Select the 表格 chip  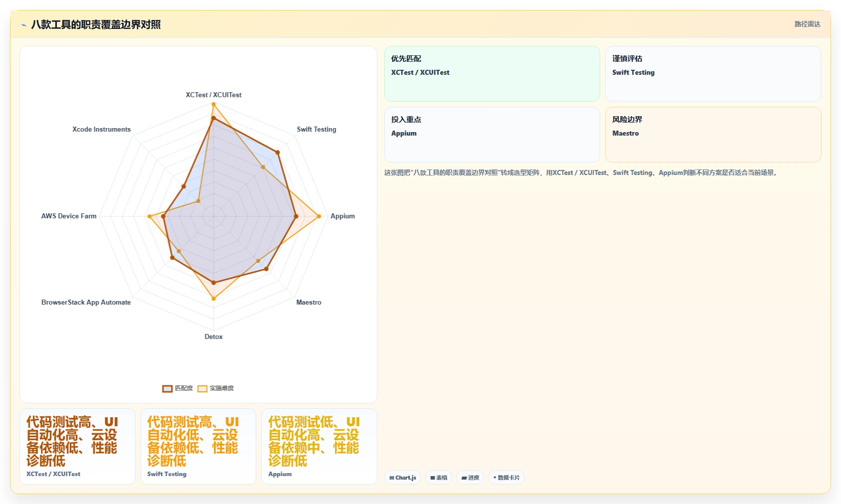(x=439, y=478)
